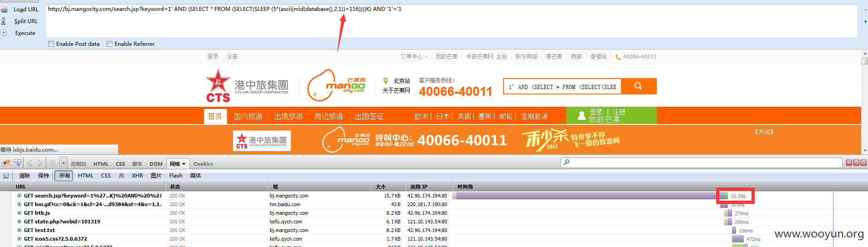
Task: Expand the GET hm.gif request row
Action: pos(19,204)
